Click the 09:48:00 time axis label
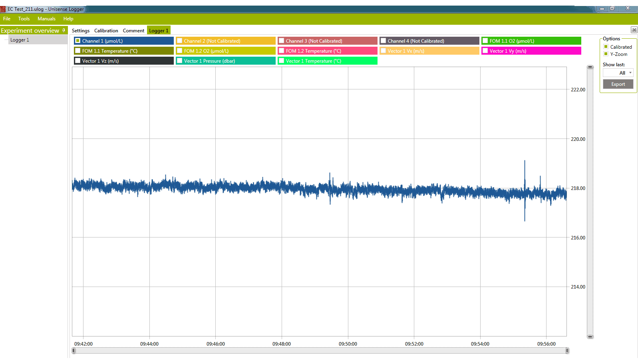The image size is (638, 364). coord(282,344)
